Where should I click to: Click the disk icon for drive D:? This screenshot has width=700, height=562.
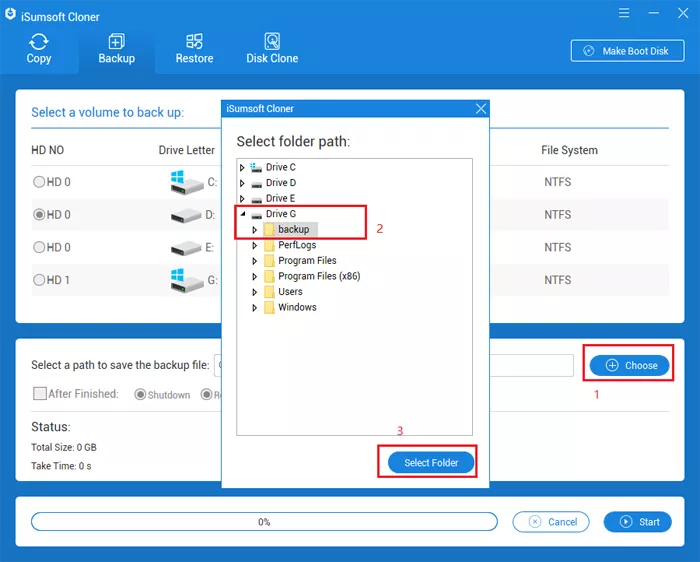pos(180,215)
